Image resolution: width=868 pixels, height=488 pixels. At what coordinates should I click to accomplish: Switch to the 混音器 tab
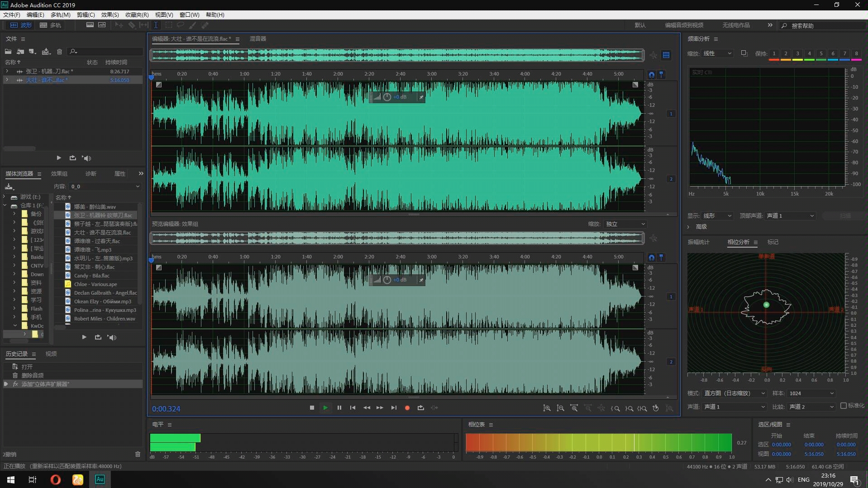click(258, 39)
